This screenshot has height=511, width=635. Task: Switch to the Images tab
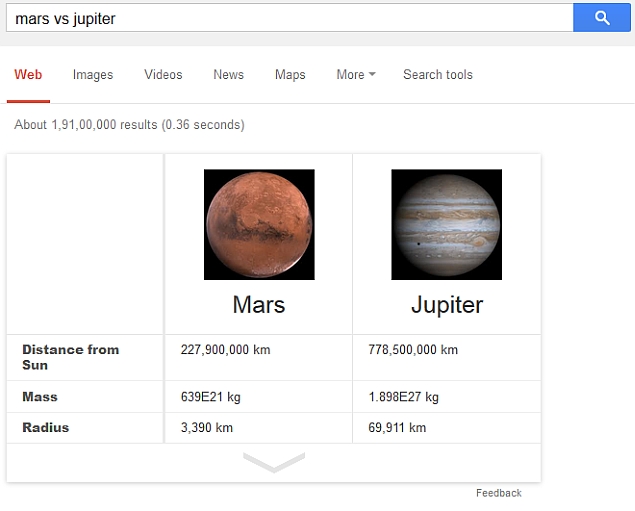pyautogui.click(x=93, y=75)
